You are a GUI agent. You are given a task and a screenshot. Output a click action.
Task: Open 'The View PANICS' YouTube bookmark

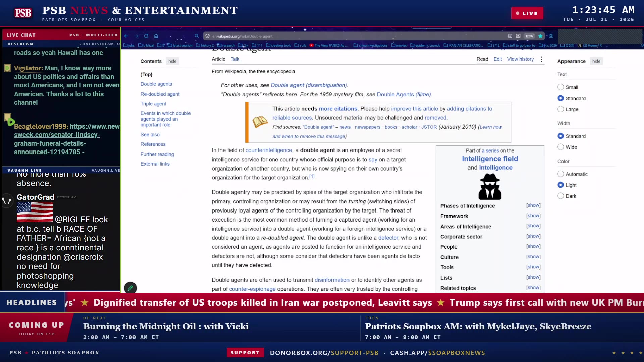329,45
